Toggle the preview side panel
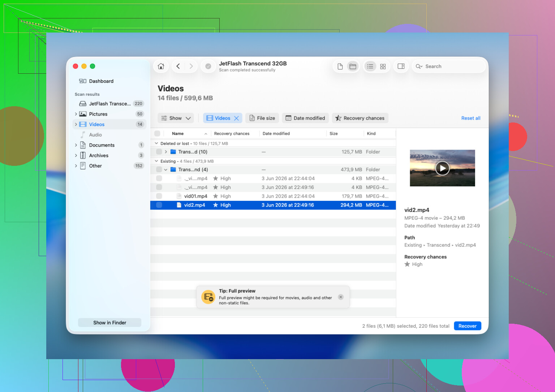Viewport: 555px width, 392px height. point(401,66)
